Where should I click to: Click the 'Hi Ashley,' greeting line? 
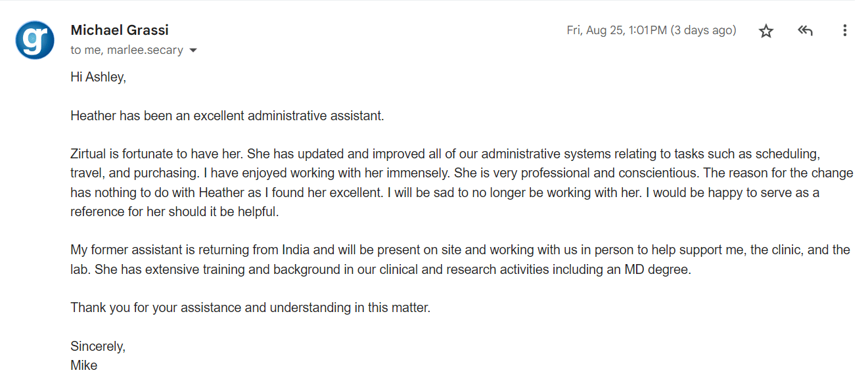point(98,77)
